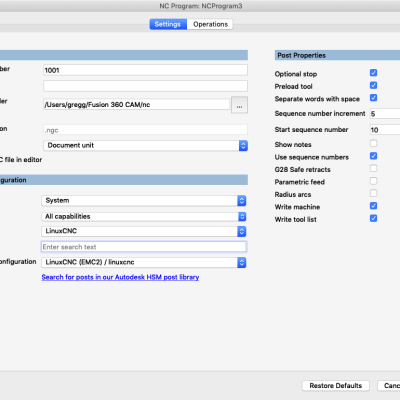
Task: Toggle the Optional stop checkbox
Action: pyautogui.click(x=373, y=73)
